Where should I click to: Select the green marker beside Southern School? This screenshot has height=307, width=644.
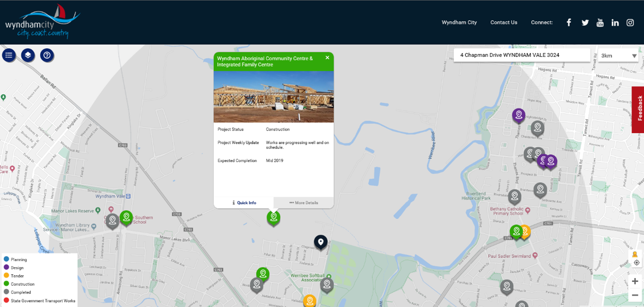pos(126,218)
